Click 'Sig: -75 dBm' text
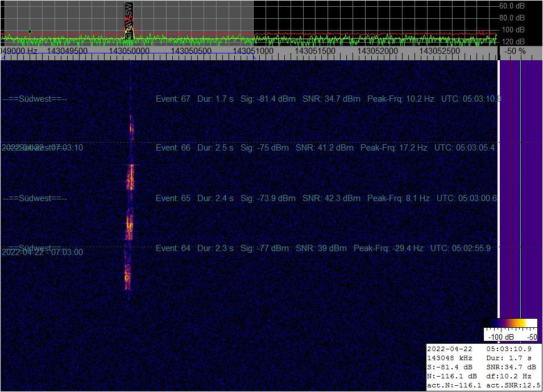Image resolution: width=543 pixels, height=392 pixels. pos(264,148)
